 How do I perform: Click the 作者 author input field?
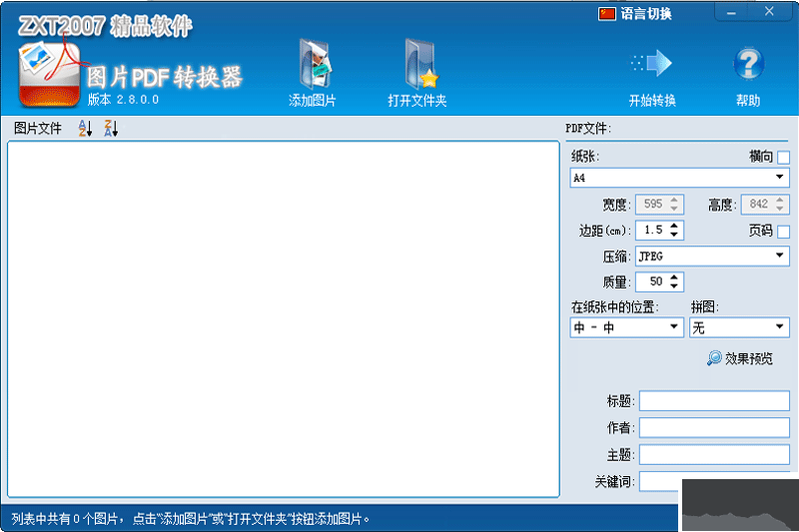(x=714, y=427)
